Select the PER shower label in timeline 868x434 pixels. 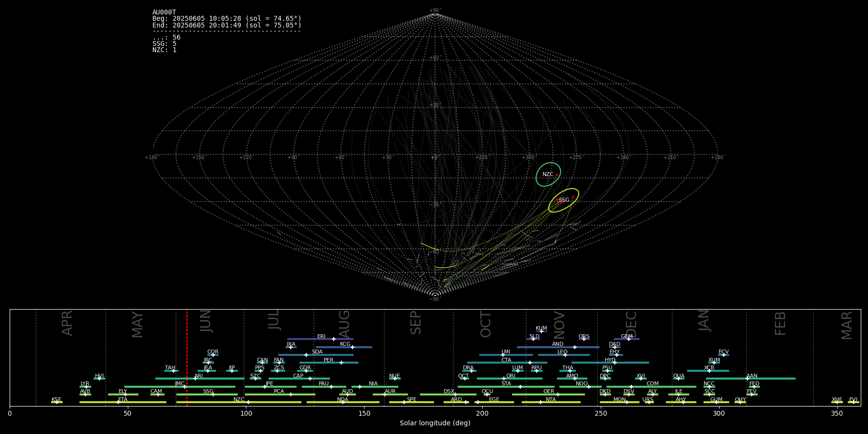[328, 360]
